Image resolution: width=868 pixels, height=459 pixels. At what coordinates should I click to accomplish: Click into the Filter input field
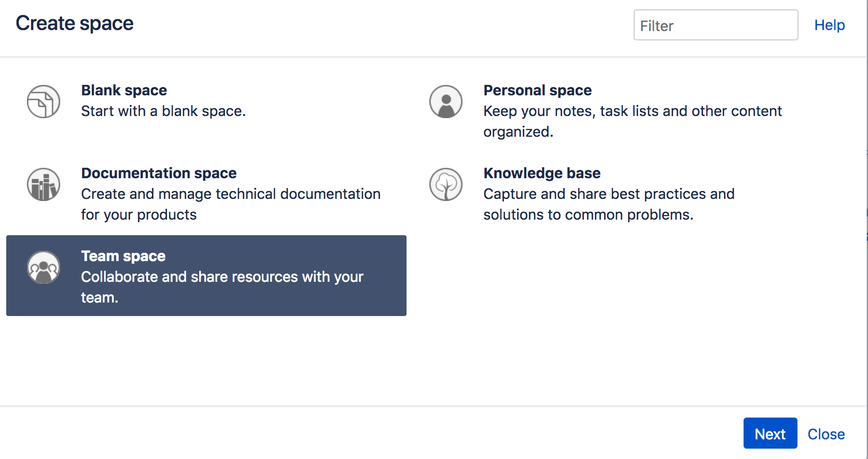click(x=716, y=25)
